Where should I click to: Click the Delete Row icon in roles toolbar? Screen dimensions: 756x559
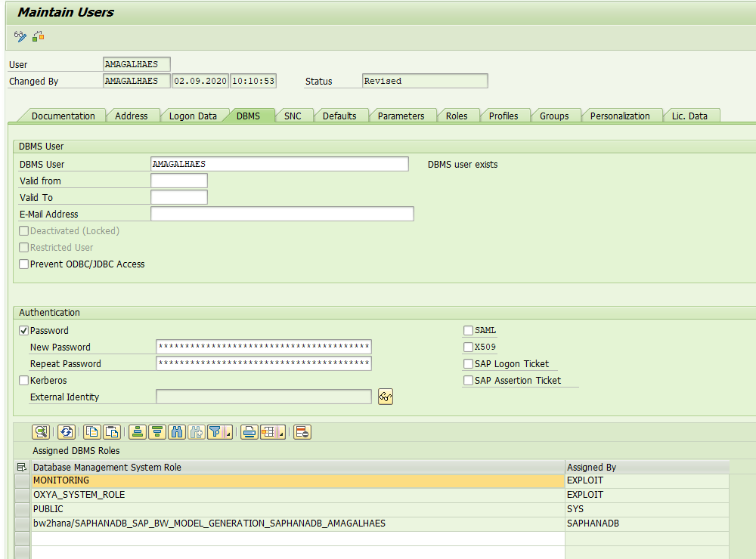[x=302, y=432]
